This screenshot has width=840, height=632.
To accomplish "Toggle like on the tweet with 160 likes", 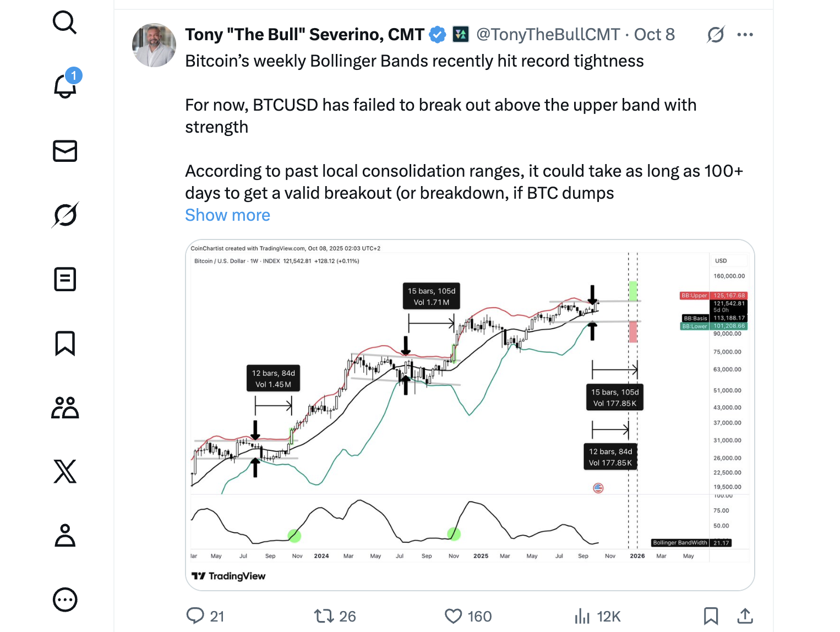I will click(x=453, y=616).
